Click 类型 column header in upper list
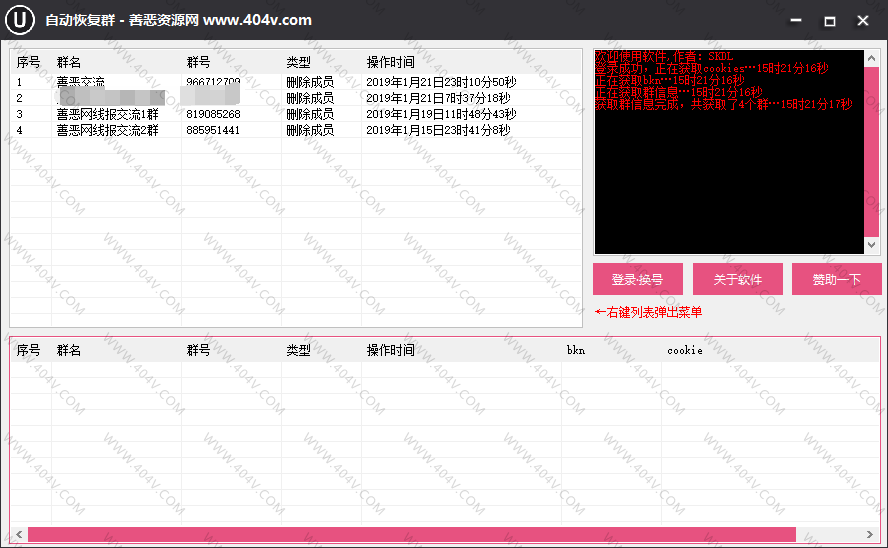This screenshot has width=888, height=548. (298, 62)
